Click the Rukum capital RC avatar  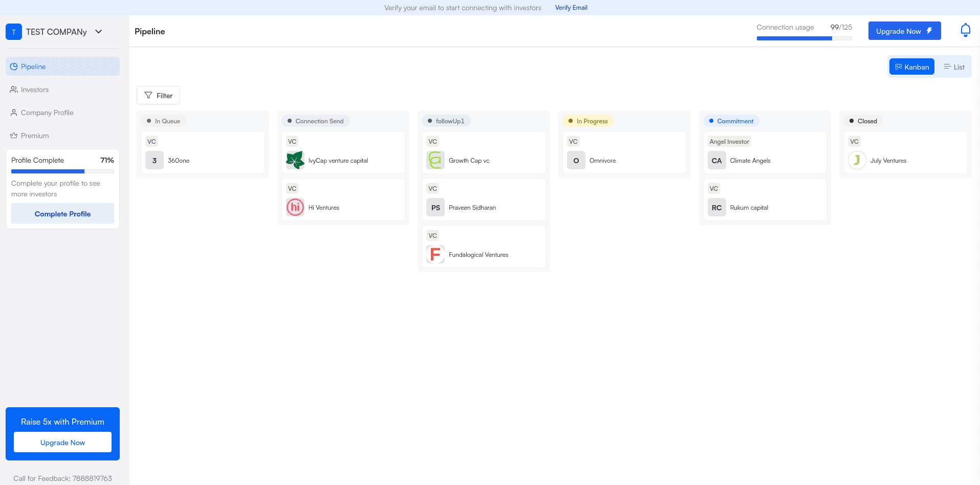click(716, 207)
